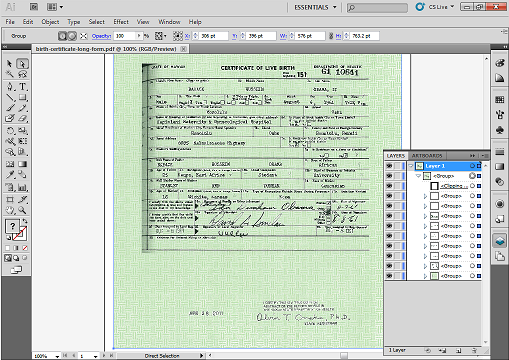Screen dimensions: 509x360
Task: Select the Magic Wand tool
Action: click(x=10, y=74)
